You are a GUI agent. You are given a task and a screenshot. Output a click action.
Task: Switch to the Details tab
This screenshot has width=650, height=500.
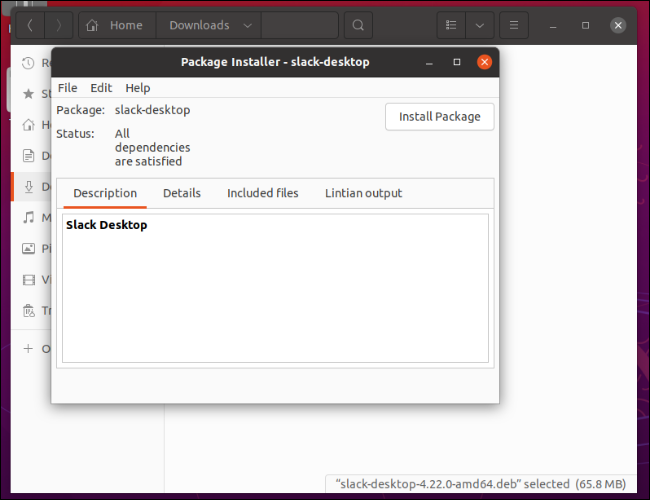coord(182,193)
